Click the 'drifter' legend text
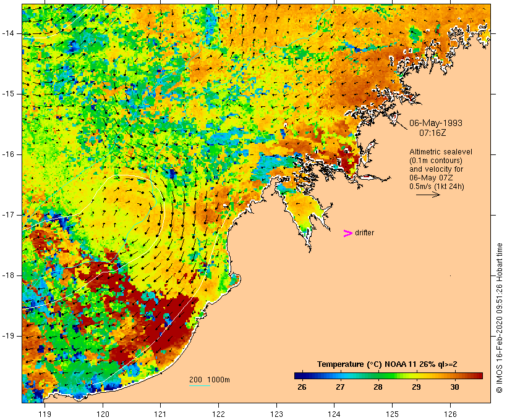This screenshot has height=420, width=507. (364, 233)
